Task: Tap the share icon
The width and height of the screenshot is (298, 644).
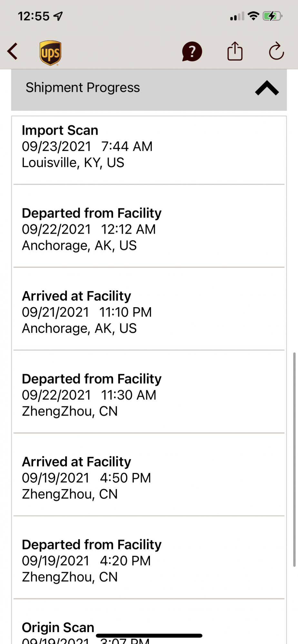Action: click(235, 52)
